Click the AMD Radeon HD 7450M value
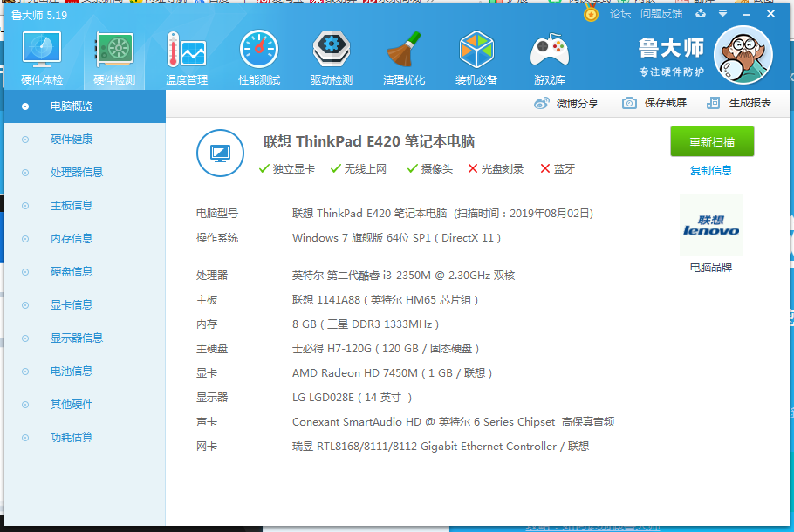This screenshot has height=532, width=794. (x=393, y=373)
